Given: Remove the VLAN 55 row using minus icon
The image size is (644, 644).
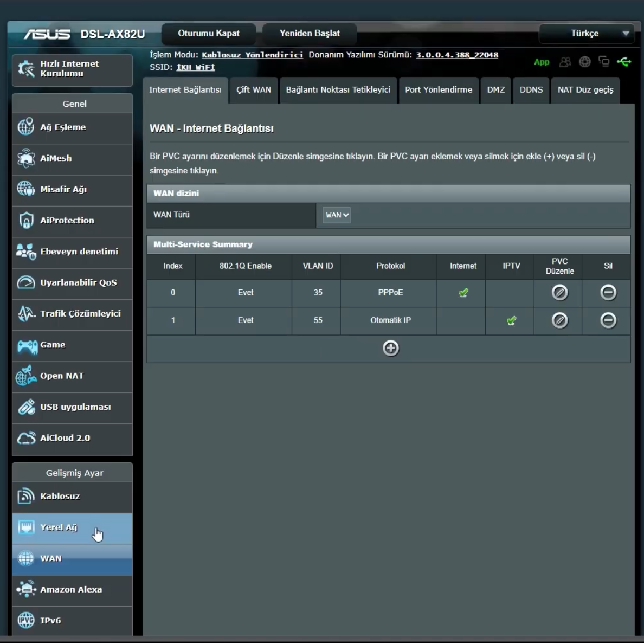Looking at the screenshot, I should (x=608, y=321).
